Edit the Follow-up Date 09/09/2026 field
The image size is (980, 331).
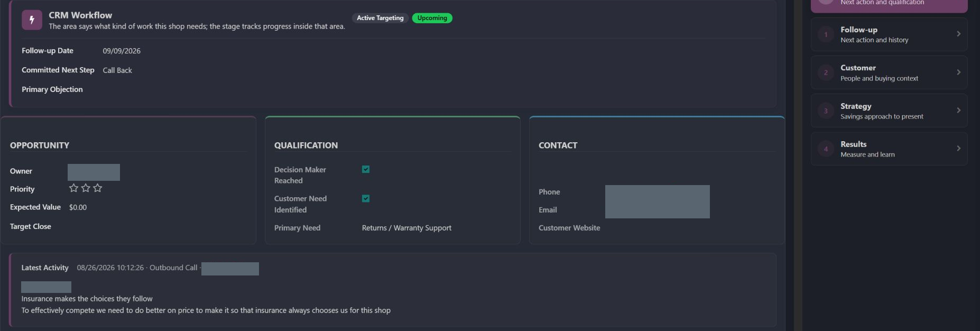tap(122, 51)
